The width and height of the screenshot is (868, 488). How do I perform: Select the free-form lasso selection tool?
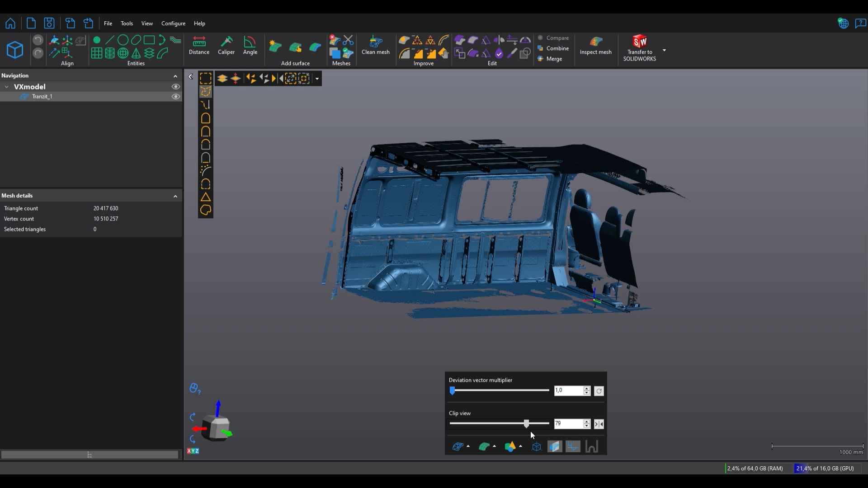pyautogui.click(x=206, y=92)
